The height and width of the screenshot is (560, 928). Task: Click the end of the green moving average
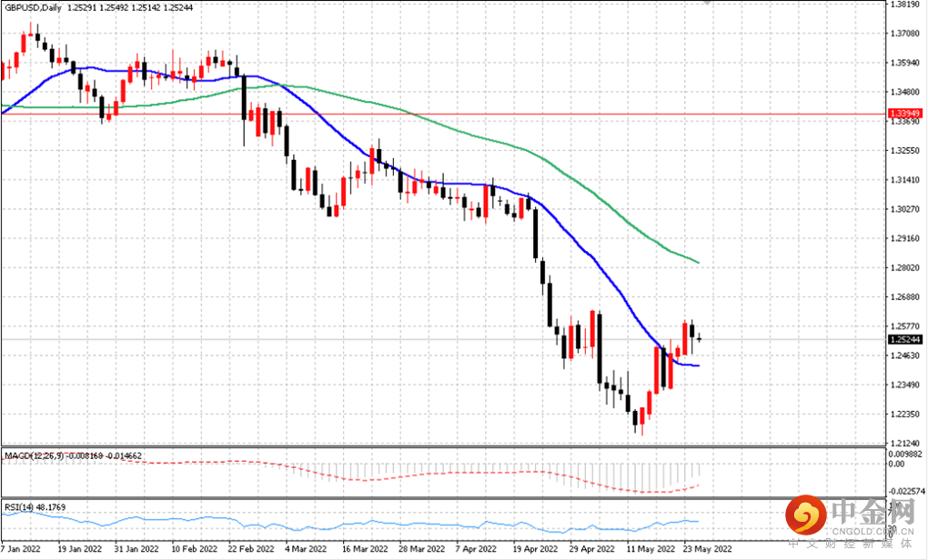click(699, 263)
